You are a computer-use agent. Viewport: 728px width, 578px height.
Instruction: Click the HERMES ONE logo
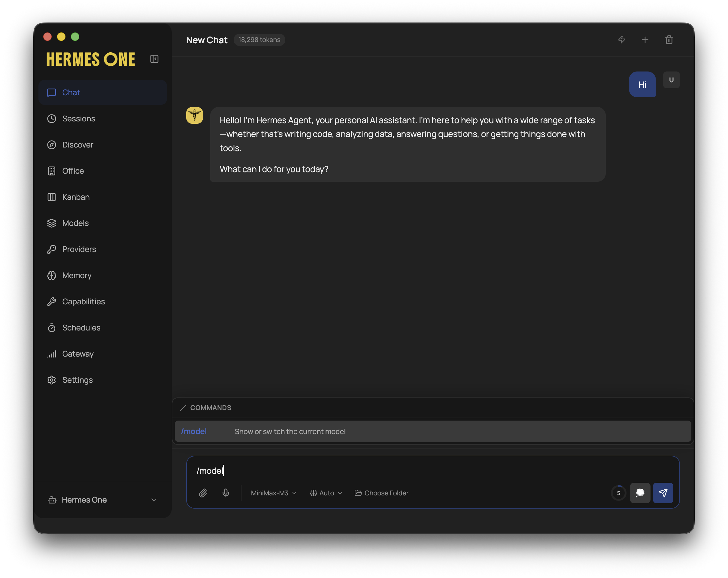[x=90, y=59]
